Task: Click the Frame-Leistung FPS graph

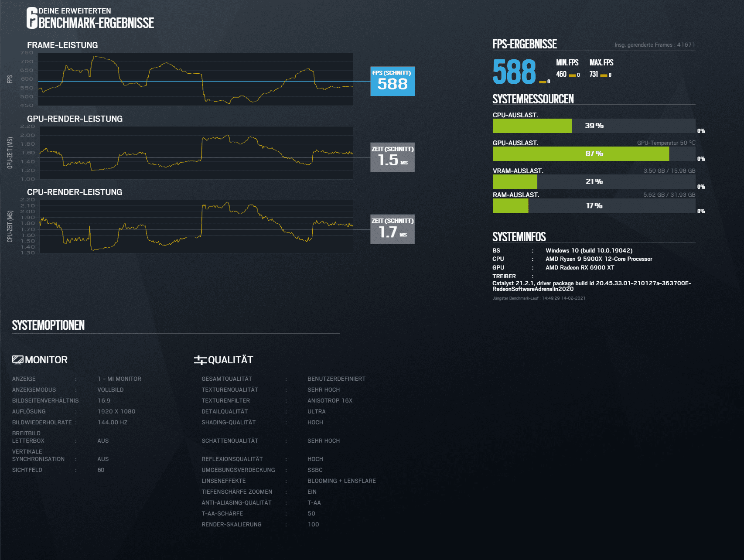Action: coord(195,79)
